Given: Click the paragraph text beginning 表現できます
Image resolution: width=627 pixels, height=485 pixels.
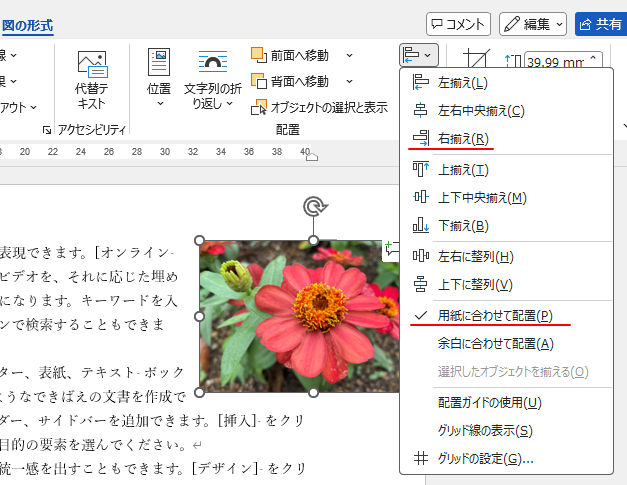Looking at the screenshot, I should click(87, 252).
